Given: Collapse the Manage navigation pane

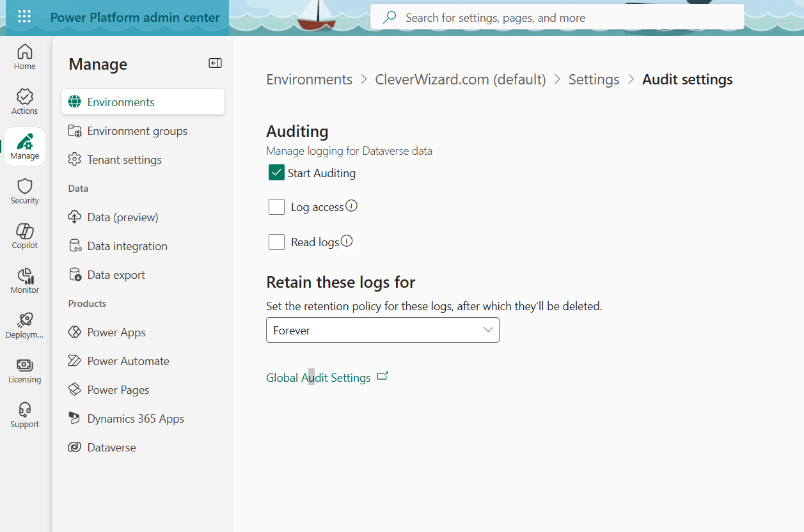Looking at the screenshot, I should click(215, 63).
